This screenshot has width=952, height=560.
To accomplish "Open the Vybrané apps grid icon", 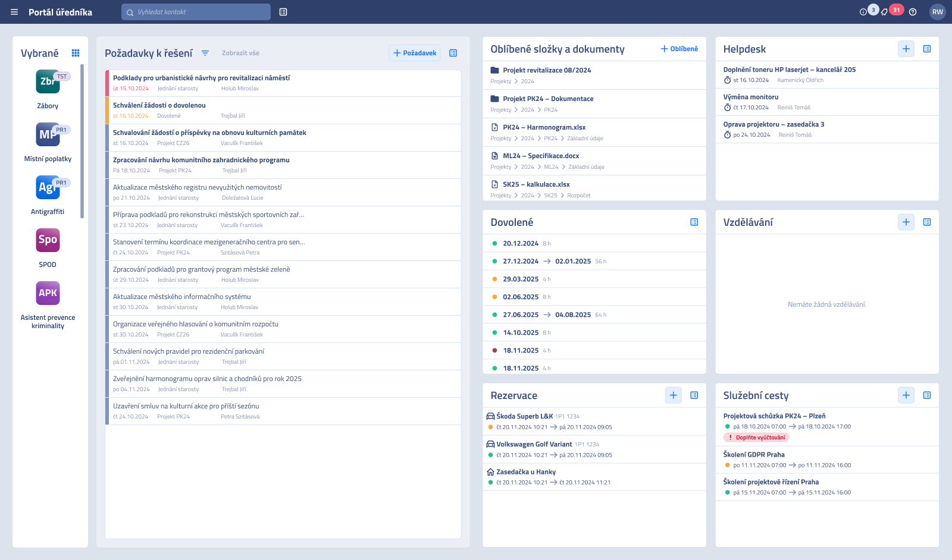I will (x=76, y=53).
